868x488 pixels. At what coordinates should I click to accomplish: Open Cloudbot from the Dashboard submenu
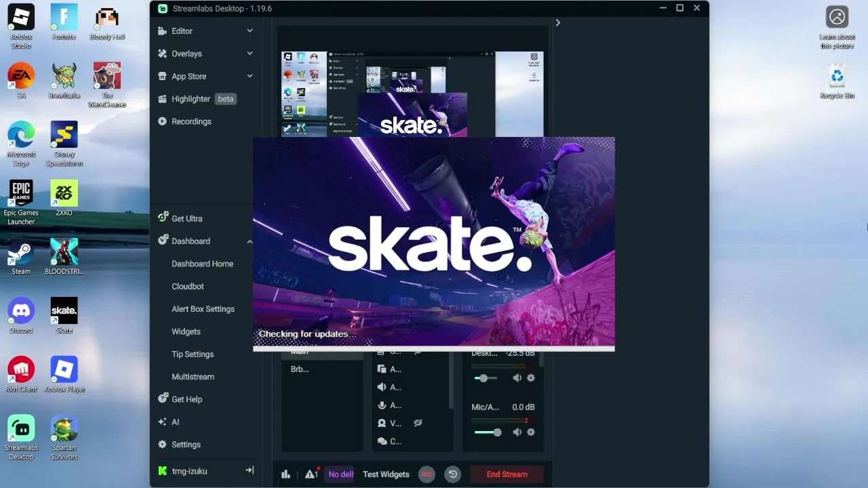click(x=188, y=287)
